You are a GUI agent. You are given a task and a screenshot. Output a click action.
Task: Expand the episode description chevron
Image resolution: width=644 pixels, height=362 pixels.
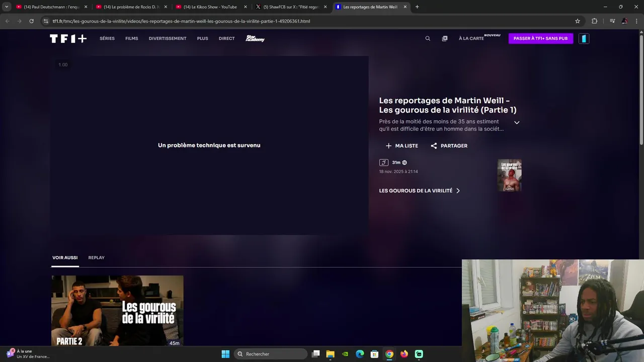click(x=517, y=123)
